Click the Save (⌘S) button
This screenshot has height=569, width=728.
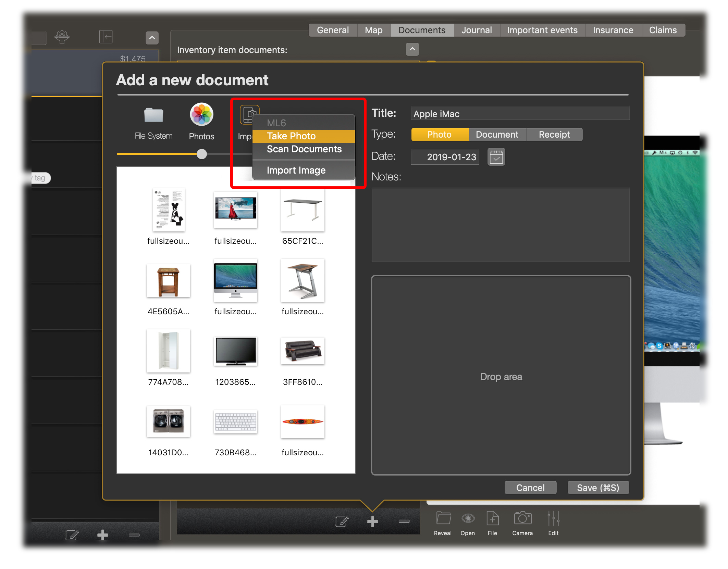[x=598, y=488]
